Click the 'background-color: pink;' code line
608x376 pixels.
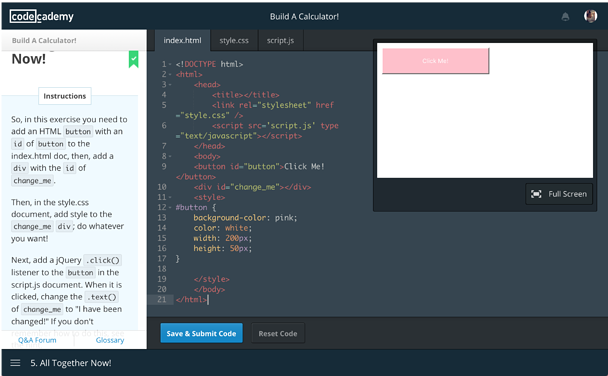pyautogui.click(x=245, y=217)
